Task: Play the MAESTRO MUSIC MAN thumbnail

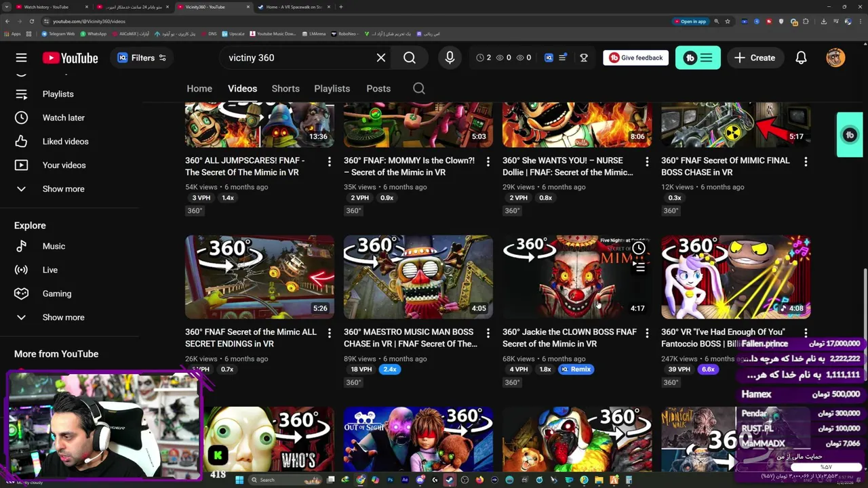Action: tap(418, 277)
